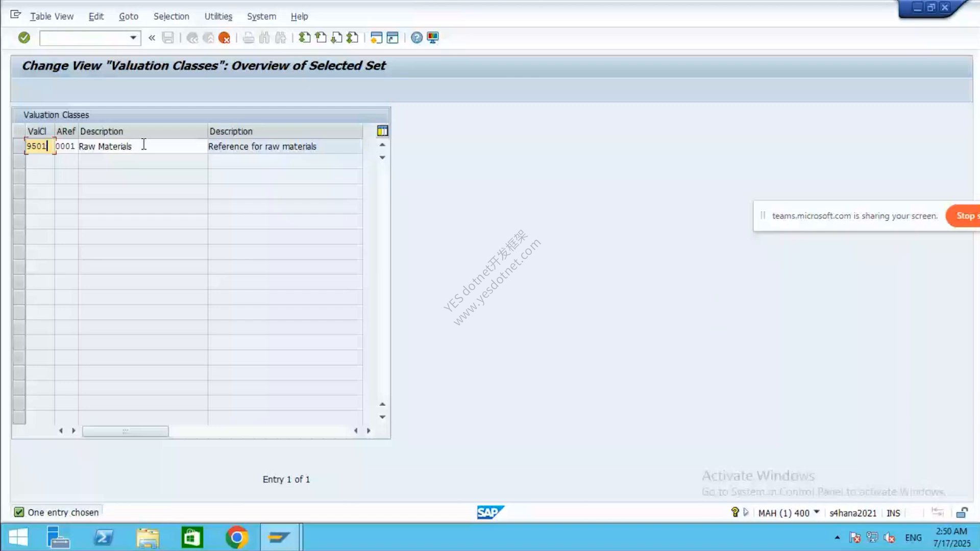
Task: Click the padlock icon in status bar
Action: tap(962, 513)
